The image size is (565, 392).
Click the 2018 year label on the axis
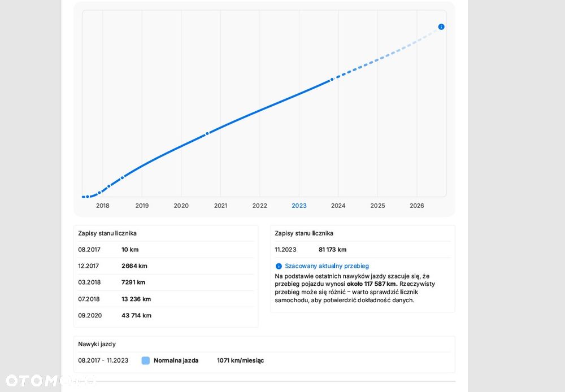103,206
